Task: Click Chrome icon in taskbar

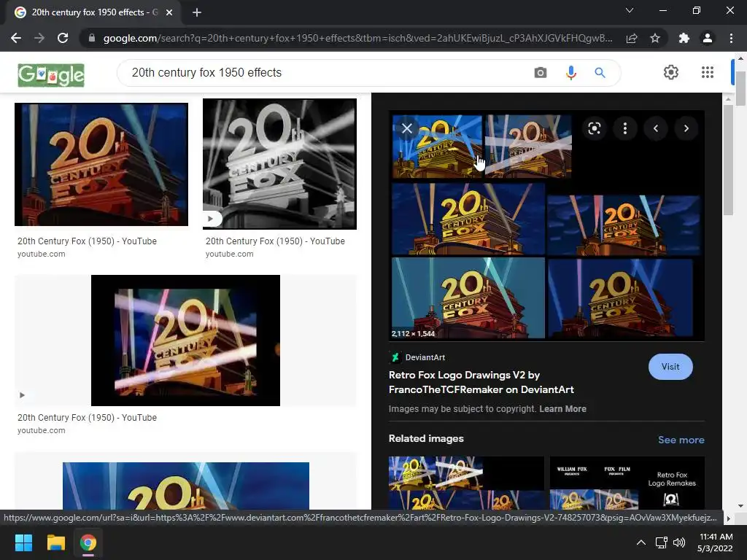Action: 88,542
